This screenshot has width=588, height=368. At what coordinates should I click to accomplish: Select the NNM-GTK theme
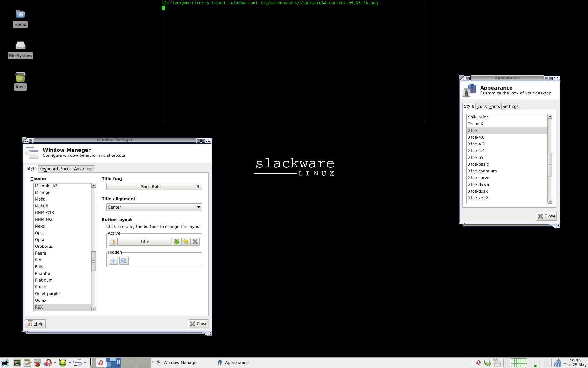pos(62,213)
